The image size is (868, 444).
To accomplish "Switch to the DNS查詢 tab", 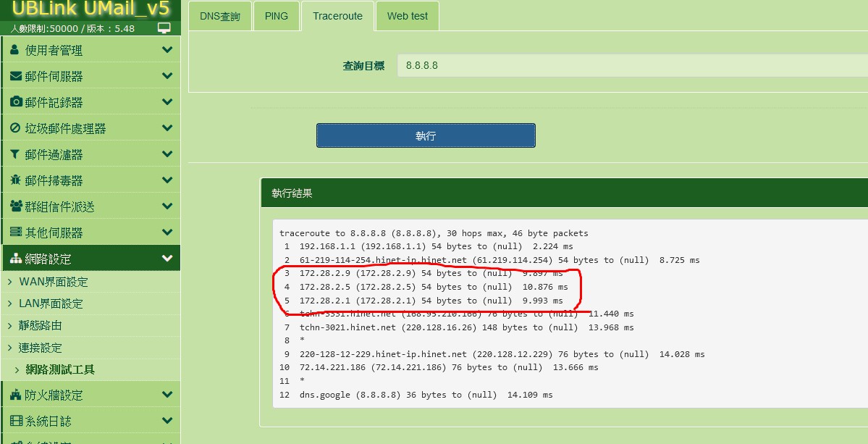I will [x=219, y=16].
